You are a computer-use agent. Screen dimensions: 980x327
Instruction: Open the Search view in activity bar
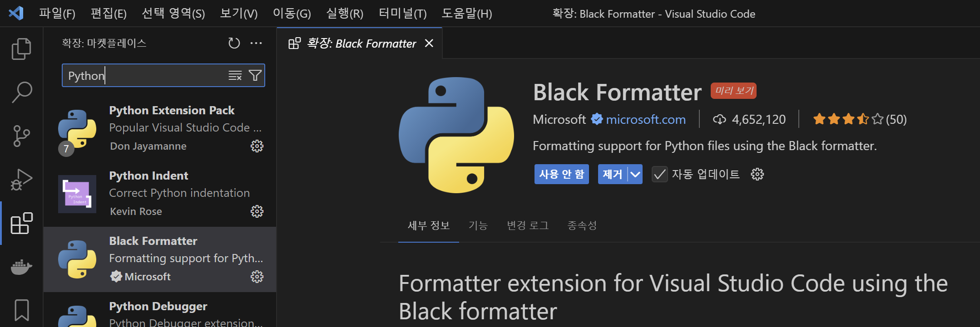point(21,92)
